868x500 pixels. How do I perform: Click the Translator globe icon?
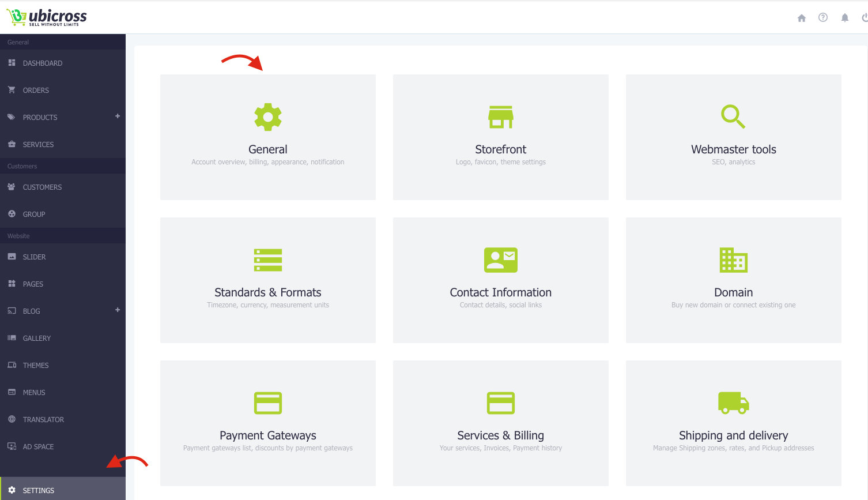(12, 419)
